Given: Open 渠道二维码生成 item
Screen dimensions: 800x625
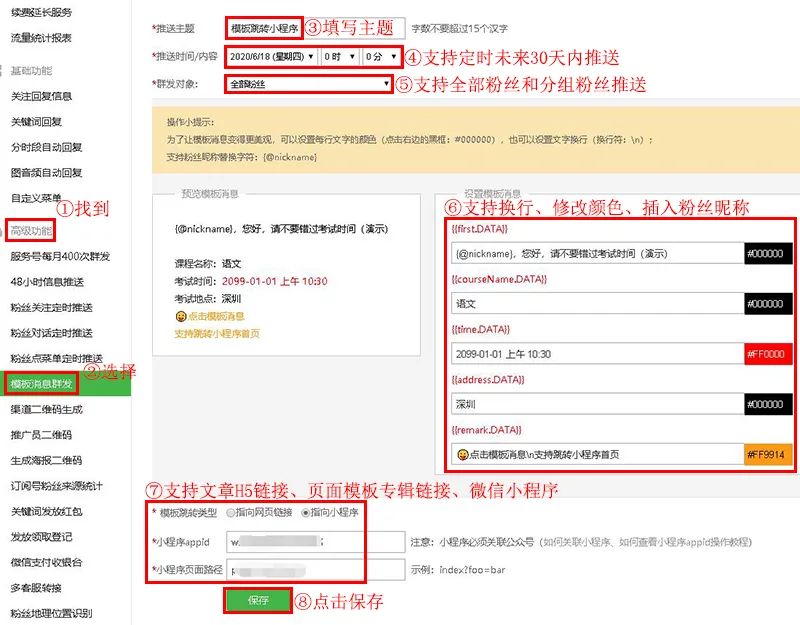Looking at the screenshot, I should coord(46,409).
